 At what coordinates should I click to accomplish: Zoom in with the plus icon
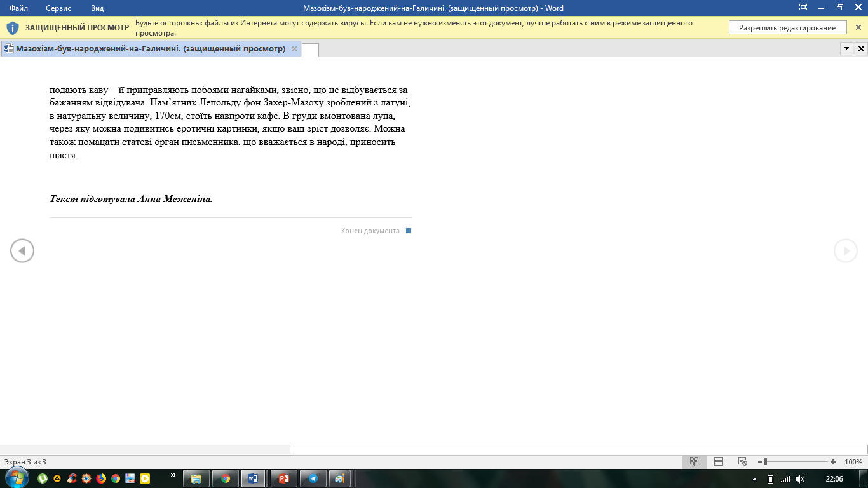click(833, 462)
